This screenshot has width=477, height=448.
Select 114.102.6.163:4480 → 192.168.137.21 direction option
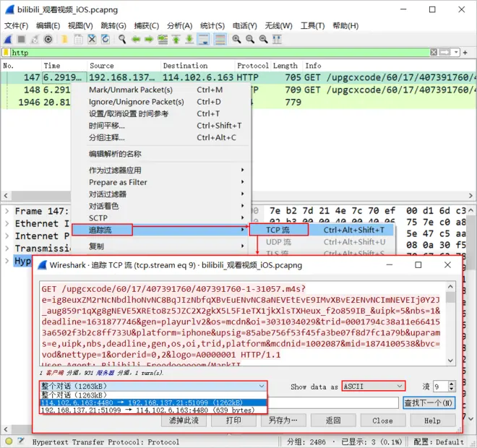coord(153,402)
